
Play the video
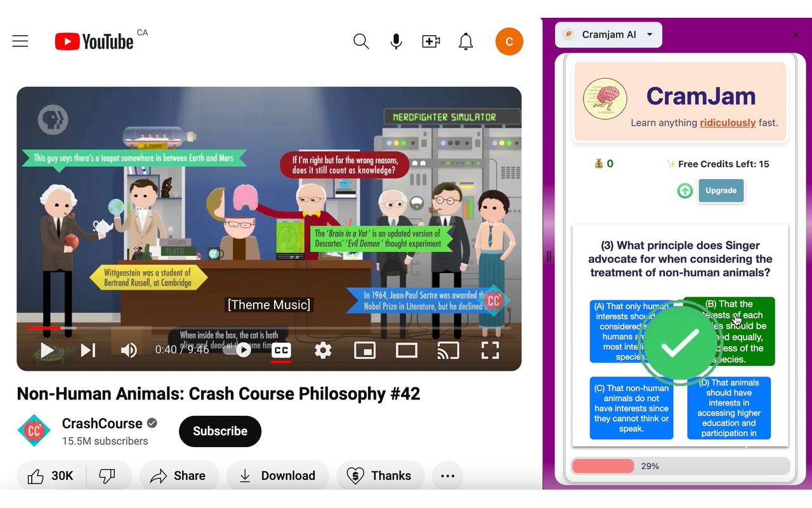point(47,350)
